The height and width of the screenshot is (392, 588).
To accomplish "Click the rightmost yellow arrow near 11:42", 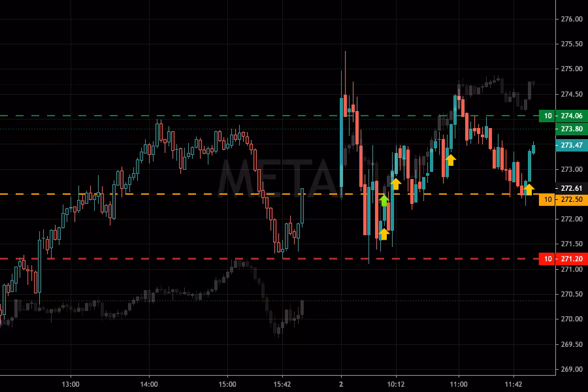I will (x=529, y=189).
